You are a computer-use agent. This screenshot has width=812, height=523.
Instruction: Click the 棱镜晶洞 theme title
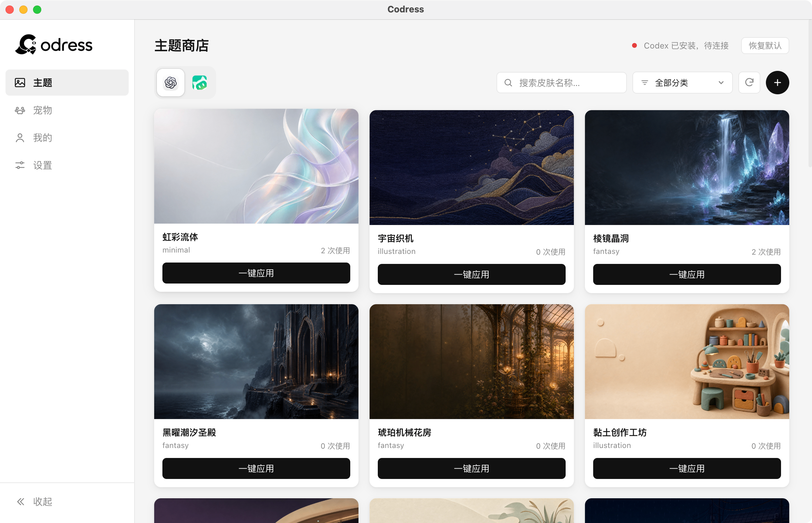(611, 238)
